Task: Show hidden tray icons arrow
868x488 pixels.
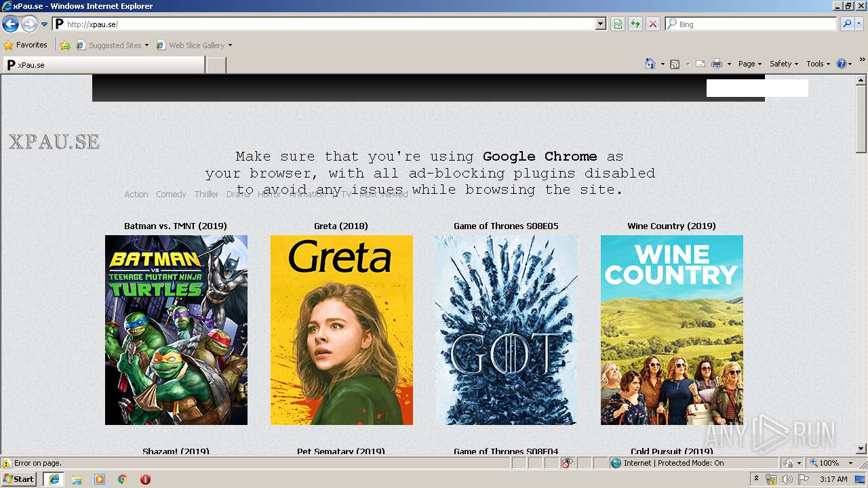Action: pyautogui.click(x=757, y=479)
